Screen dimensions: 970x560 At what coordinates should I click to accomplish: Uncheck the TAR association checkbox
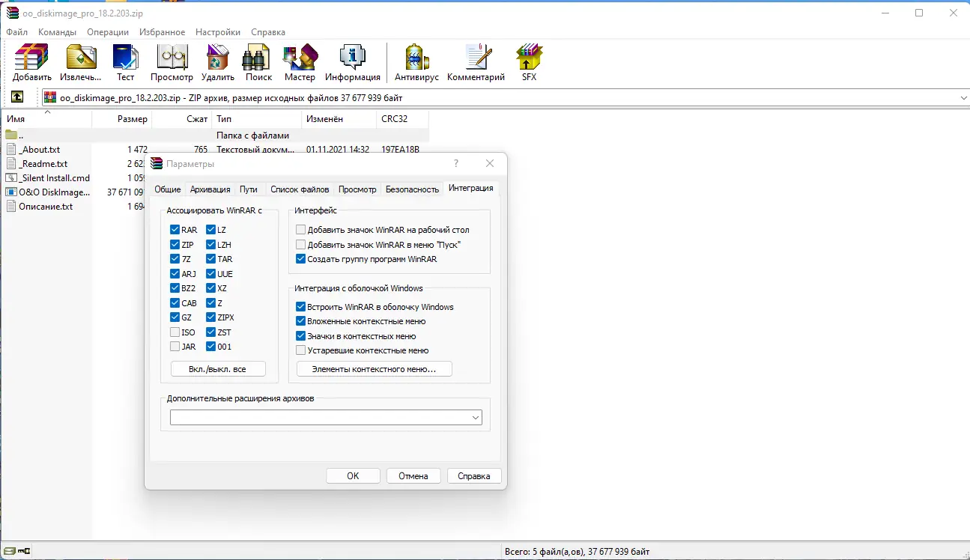click(x=211, y=259)
